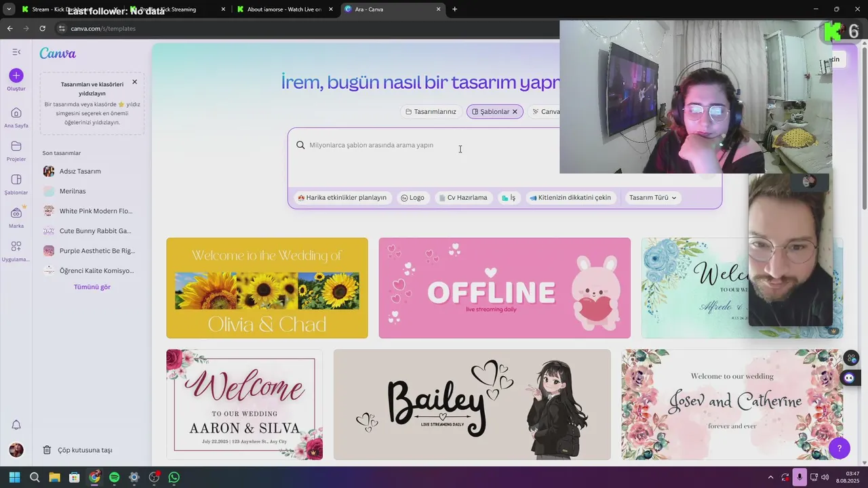This screenshot has width=868, height=488.
Task: Open Bailey live streaming template
Action: [x=472, y=405]
